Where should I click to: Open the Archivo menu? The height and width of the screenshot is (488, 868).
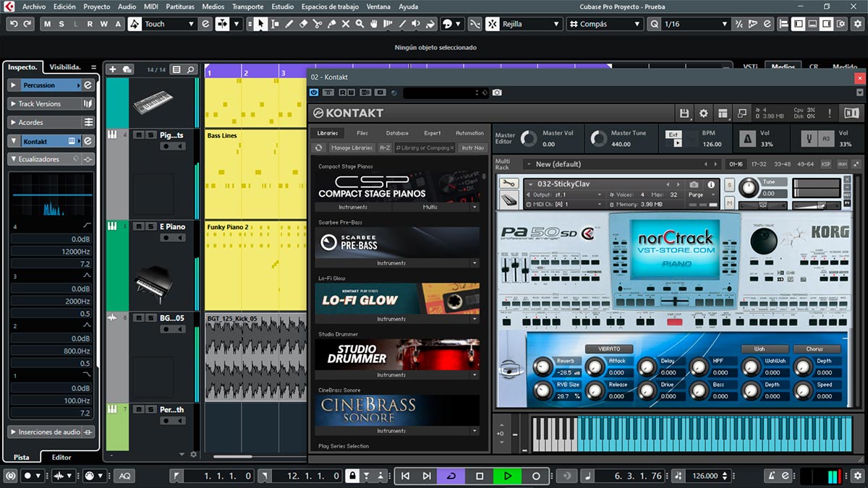point(34,7)
